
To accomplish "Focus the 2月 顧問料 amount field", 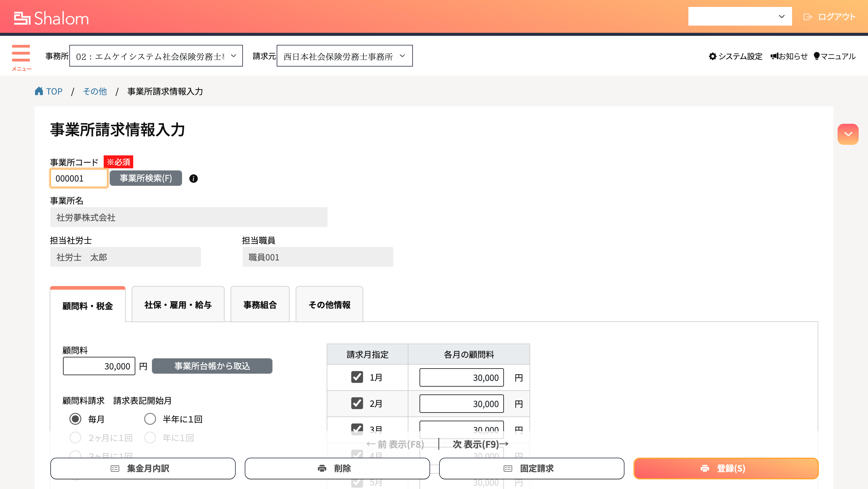I will (x=462, y=403).
